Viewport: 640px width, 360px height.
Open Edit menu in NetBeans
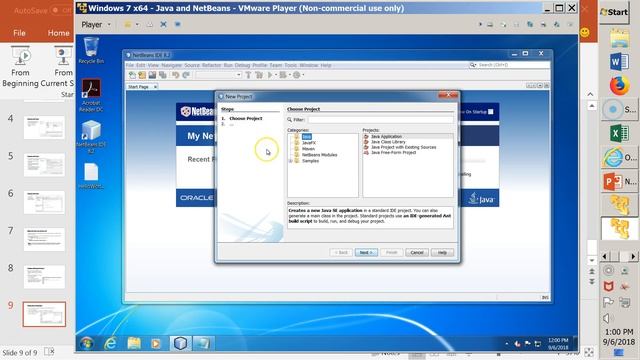(x=140, y=65)
